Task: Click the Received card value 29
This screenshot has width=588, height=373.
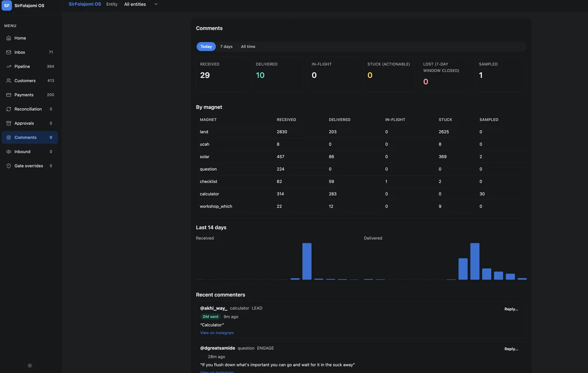Action: point(205,75)
